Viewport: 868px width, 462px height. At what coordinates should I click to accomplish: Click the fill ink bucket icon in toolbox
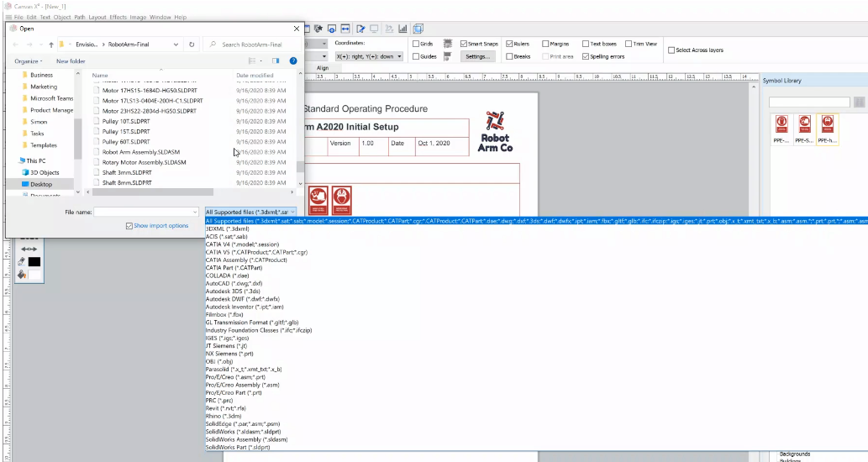coord(21,275)
